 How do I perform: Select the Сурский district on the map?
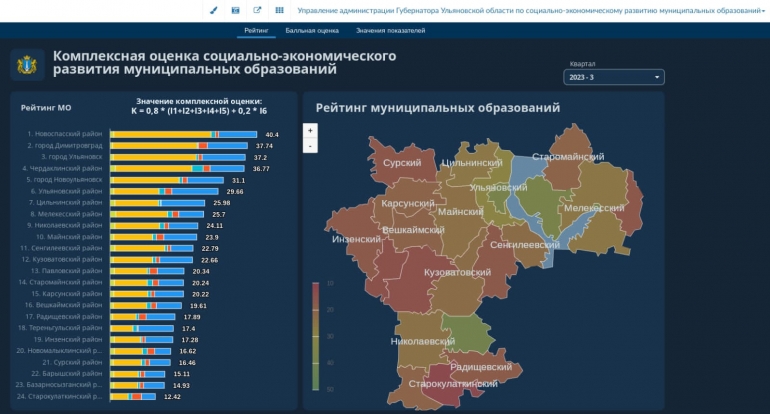(x=401, y=162)
